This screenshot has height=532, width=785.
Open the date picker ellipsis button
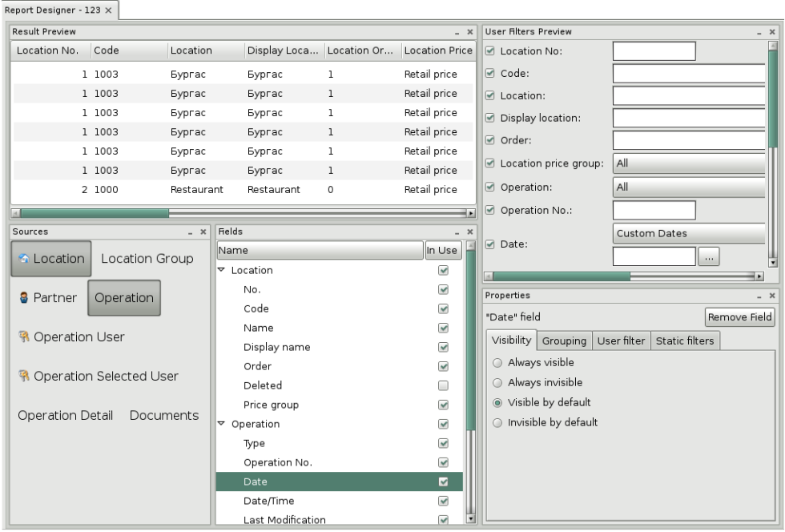(x=709, y=257)
